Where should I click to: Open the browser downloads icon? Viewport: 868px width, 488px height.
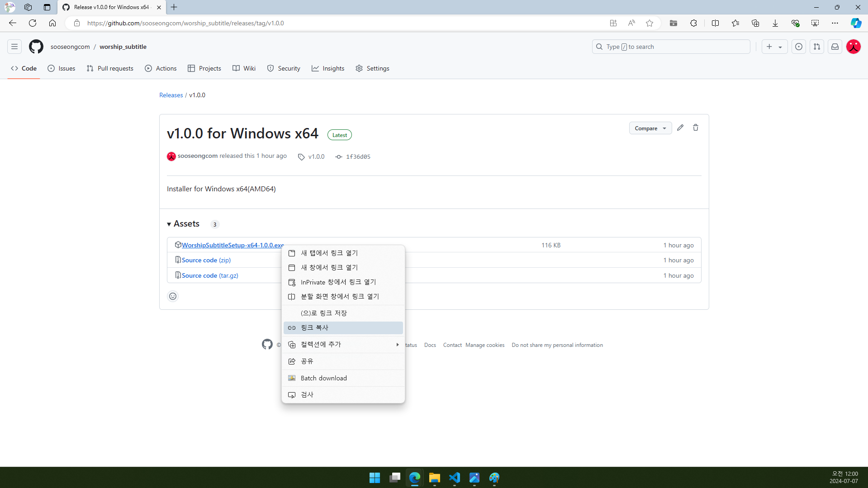click(775, 23)
